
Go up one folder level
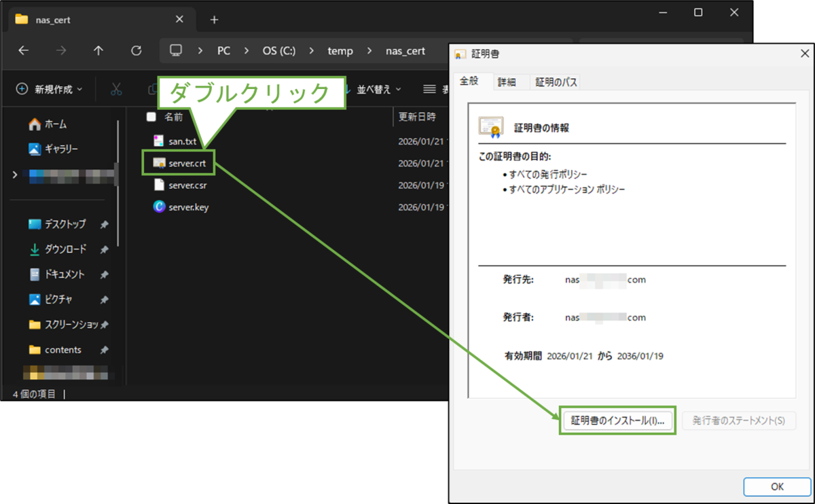pyautogui.click(x=98, y=51)
